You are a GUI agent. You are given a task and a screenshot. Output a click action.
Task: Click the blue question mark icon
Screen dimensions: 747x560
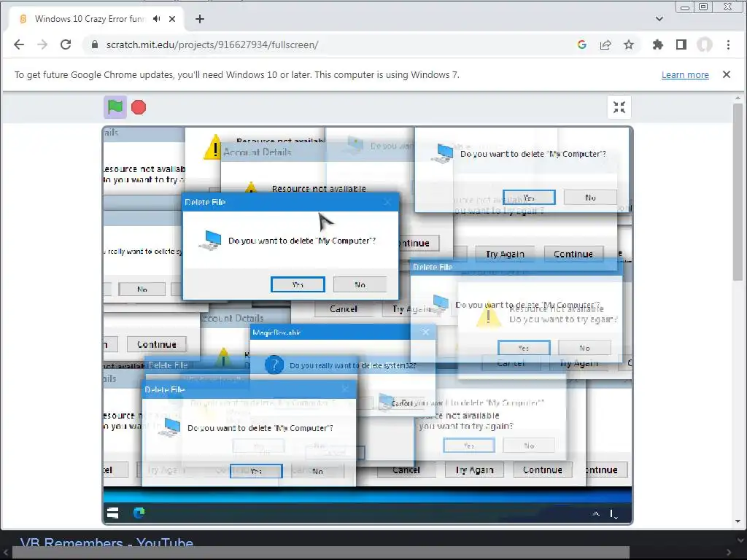[274, 365]
